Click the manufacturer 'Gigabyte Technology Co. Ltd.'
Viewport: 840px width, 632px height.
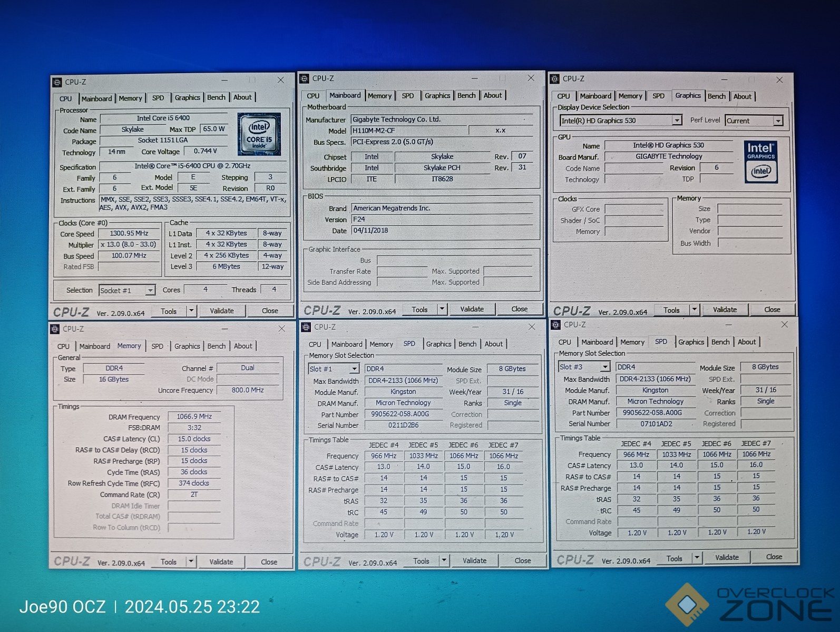[442, 120]
